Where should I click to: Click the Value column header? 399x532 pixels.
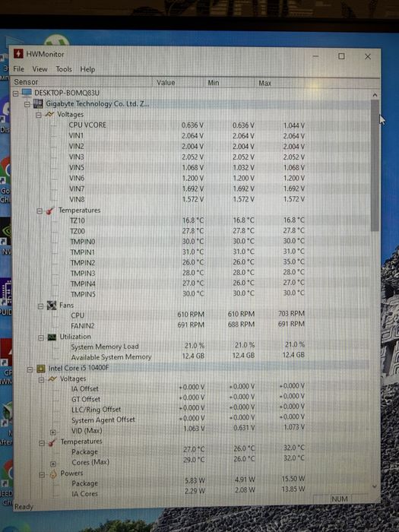pyautogui.click(x=178, y=82)
